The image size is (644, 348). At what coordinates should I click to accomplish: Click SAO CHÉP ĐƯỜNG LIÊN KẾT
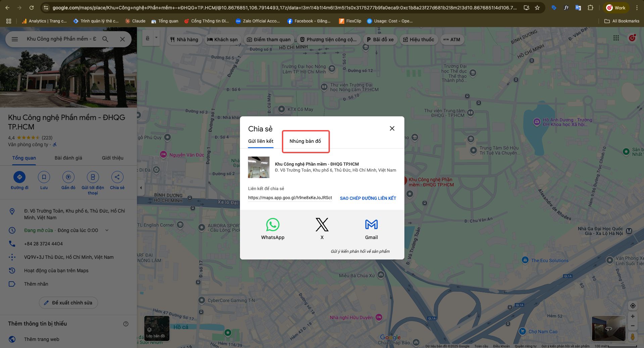coord(368,198)
